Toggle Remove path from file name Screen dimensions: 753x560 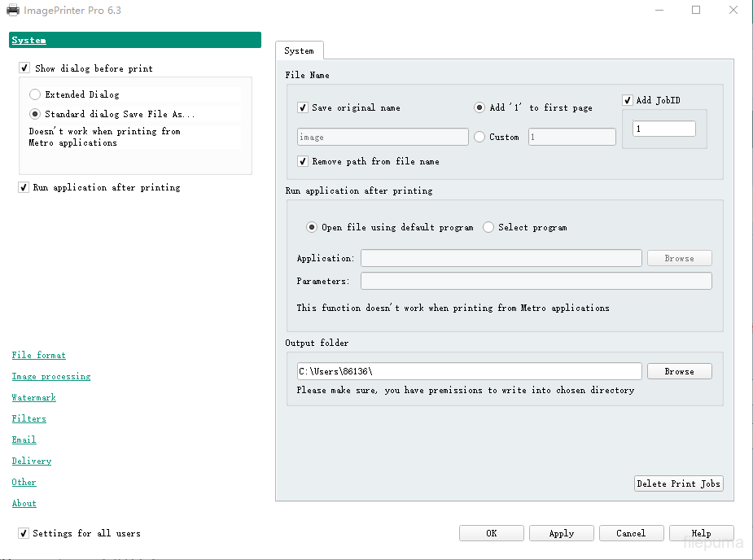(x=304, y=161)
